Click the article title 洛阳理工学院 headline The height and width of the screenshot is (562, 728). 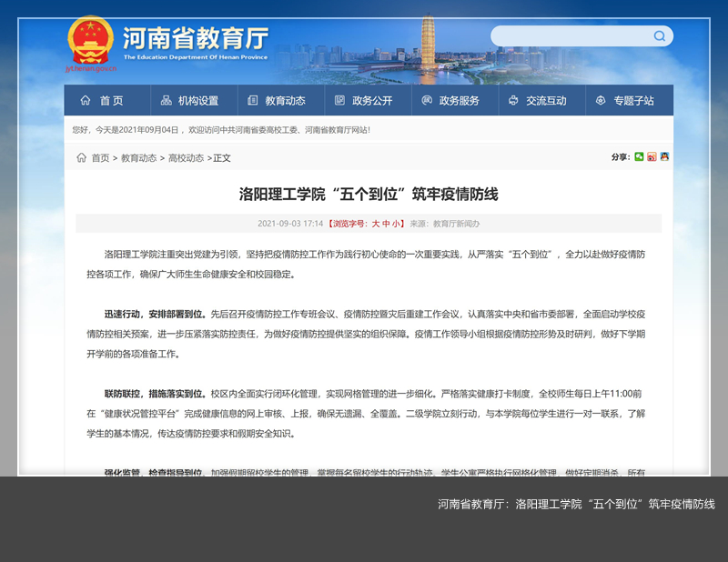coord(369,194)
